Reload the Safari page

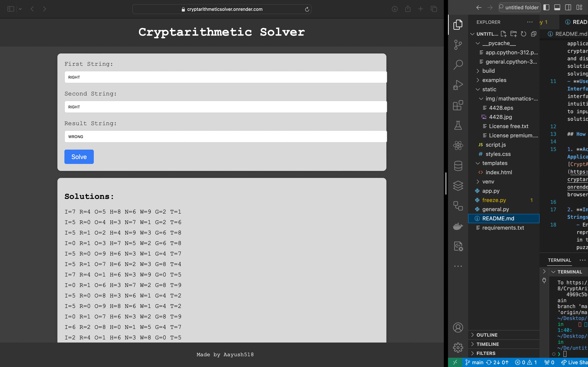pos(307,9)
